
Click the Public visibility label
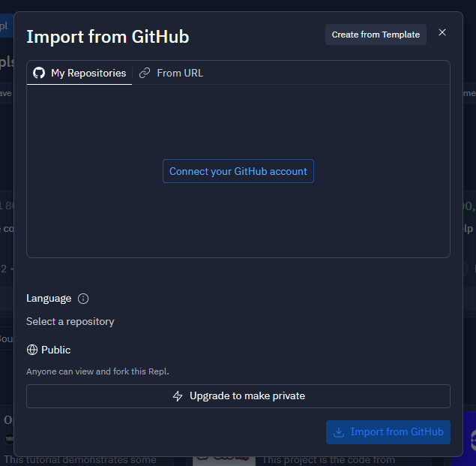pyautogui.click(x=56, y=350)
